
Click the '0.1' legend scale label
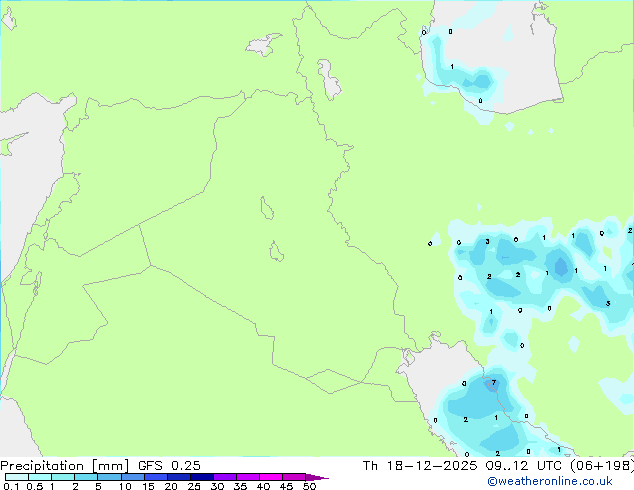tap(11, 486)
